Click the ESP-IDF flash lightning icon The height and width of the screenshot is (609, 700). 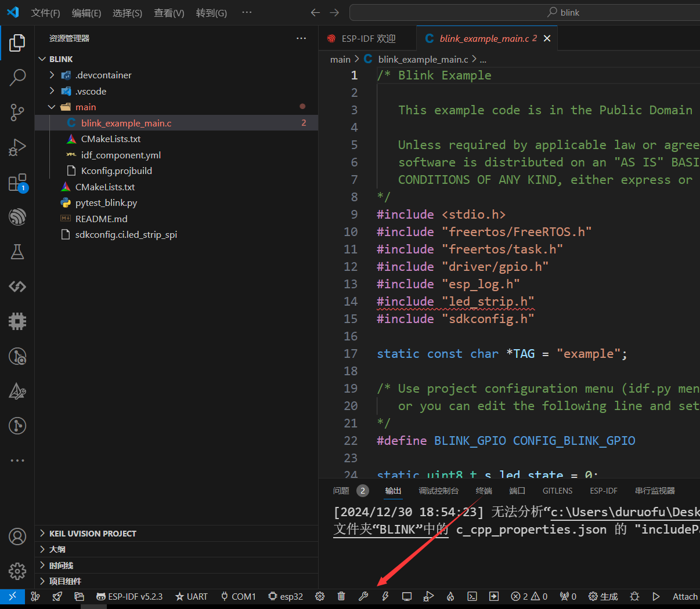click(385, 596)
